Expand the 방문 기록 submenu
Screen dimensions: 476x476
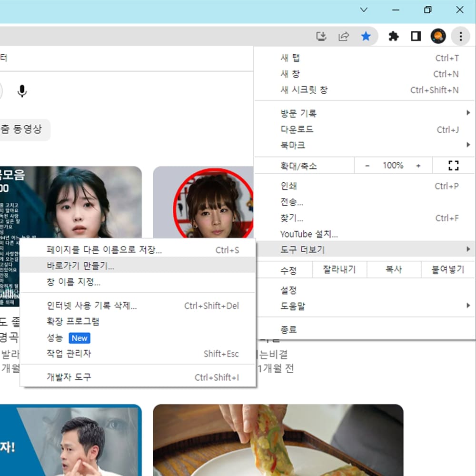click(x=468, y=113)
